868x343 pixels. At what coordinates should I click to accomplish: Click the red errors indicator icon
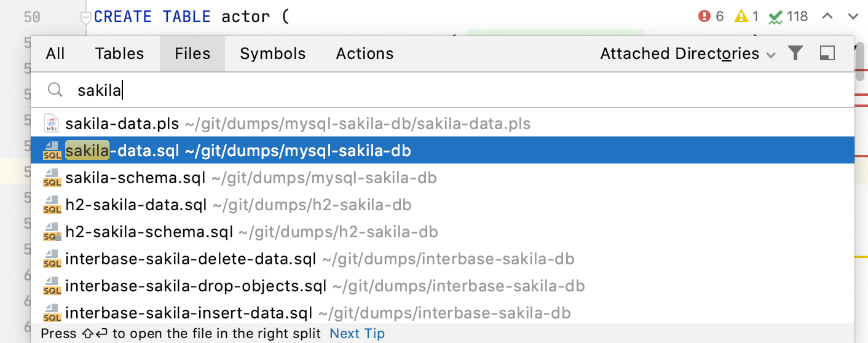tap(704, 16)
